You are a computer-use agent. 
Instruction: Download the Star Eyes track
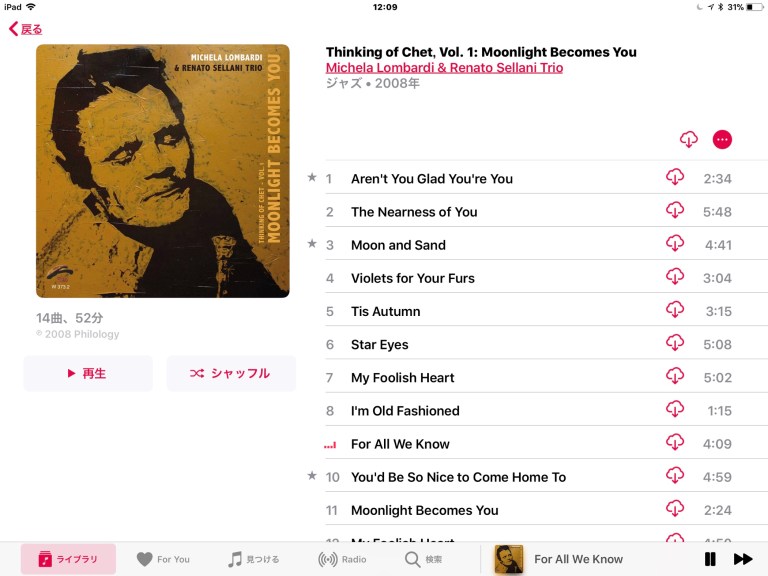(675, 343)
